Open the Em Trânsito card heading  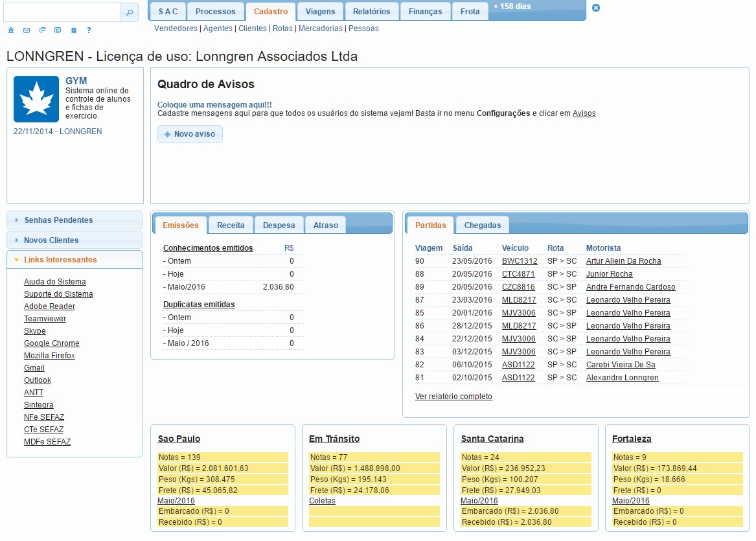[x=334, y=439]
